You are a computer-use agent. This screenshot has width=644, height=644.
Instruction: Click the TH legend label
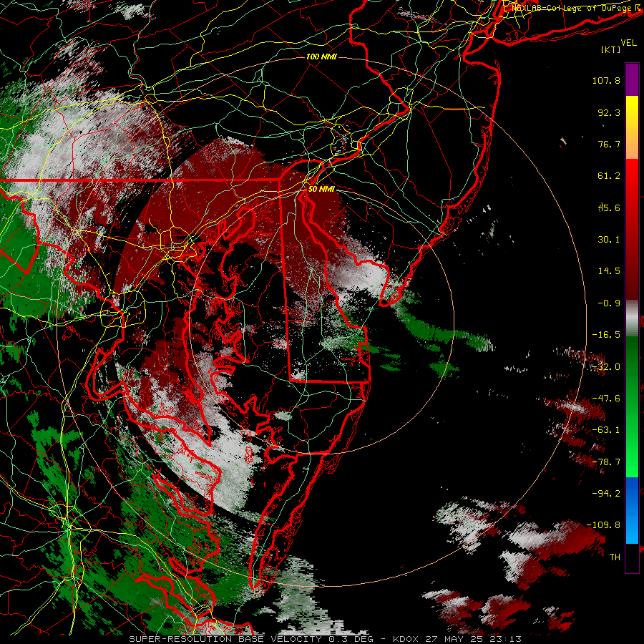pyautogui.click(x=615, y=557)
